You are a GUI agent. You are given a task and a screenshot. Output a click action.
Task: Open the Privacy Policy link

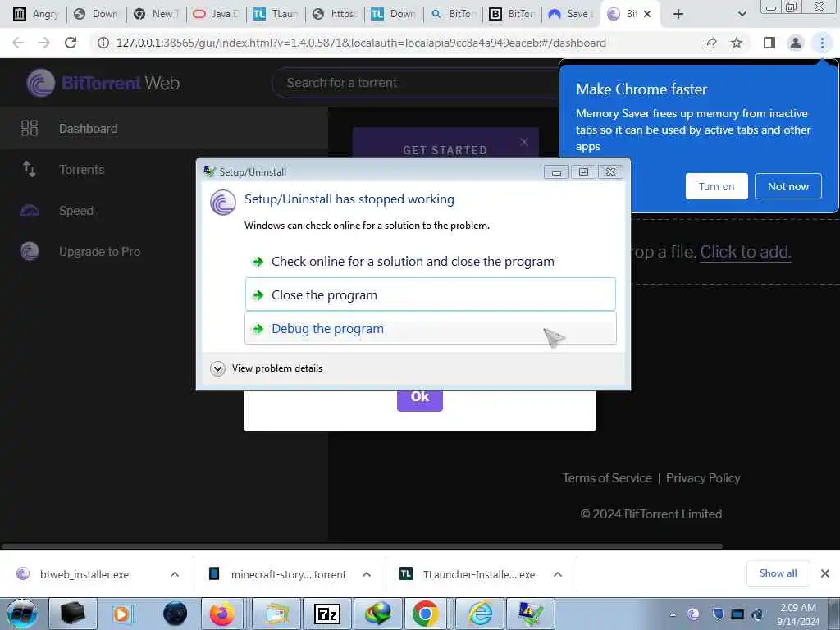703,478
